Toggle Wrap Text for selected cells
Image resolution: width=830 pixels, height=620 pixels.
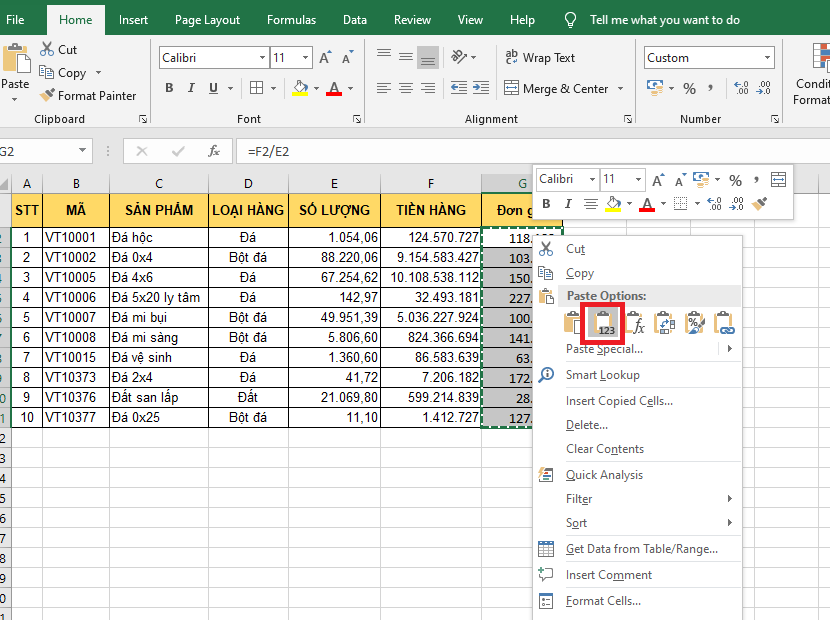[x=540, y=58]
